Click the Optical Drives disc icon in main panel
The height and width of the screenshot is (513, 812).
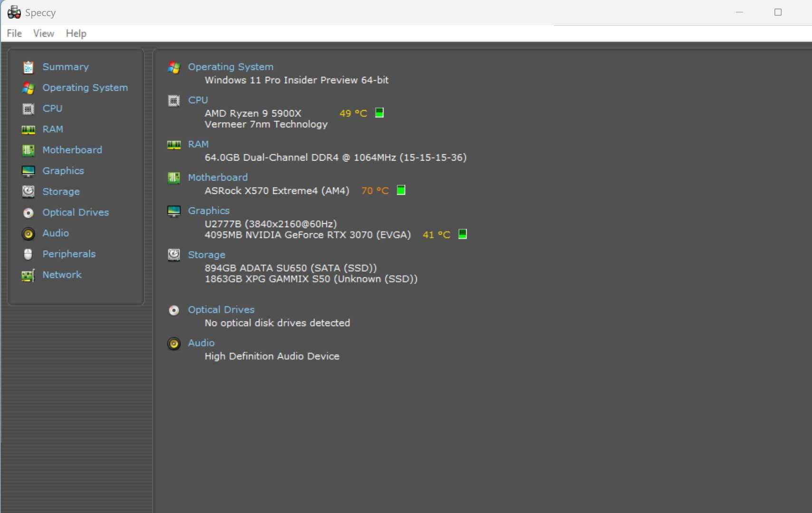(174, 310)
